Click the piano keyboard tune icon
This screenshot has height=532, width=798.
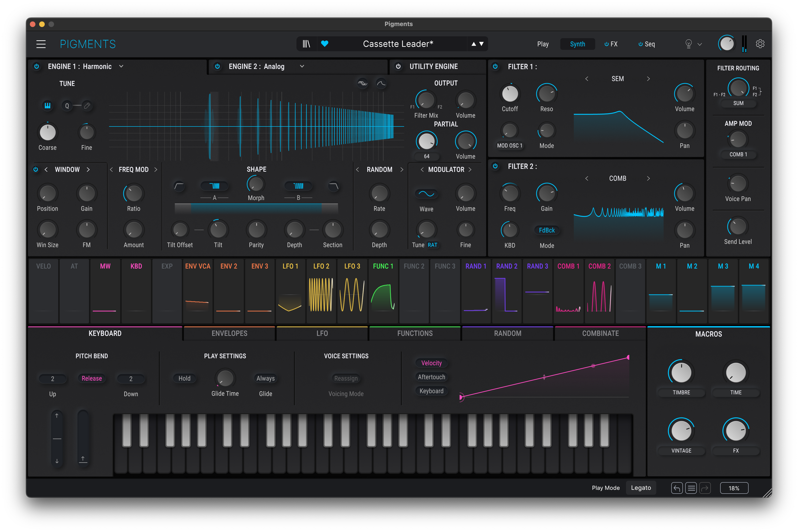[x=48, y=106]
